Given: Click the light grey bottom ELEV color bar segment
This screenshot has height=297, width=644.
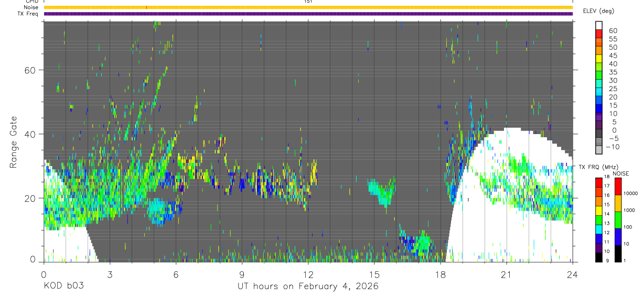Looking at the screenshot, I should click(599, 149).
